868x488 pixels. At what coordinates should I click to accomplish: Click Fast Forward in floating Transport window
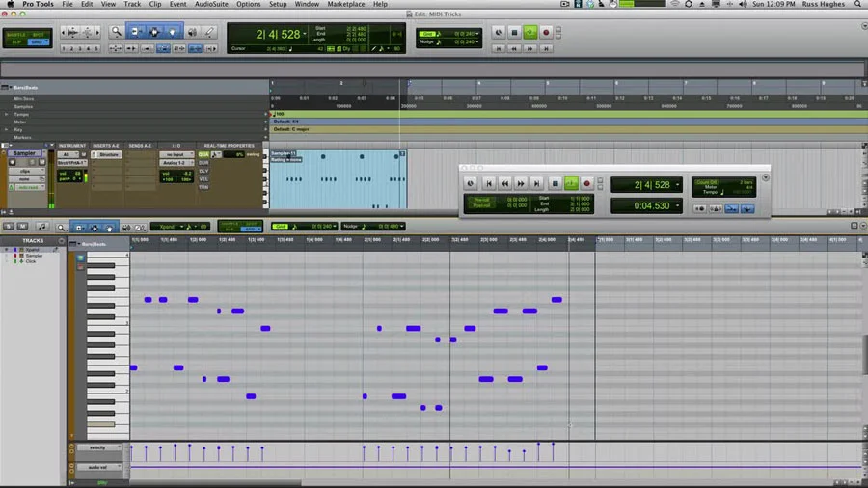coord(521,183)
